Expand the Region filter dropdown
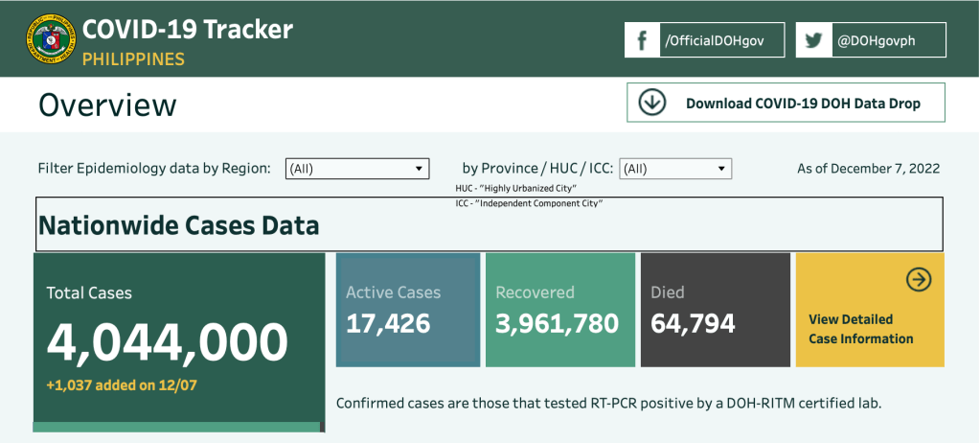980x443 pixels. tap(356, 170)
